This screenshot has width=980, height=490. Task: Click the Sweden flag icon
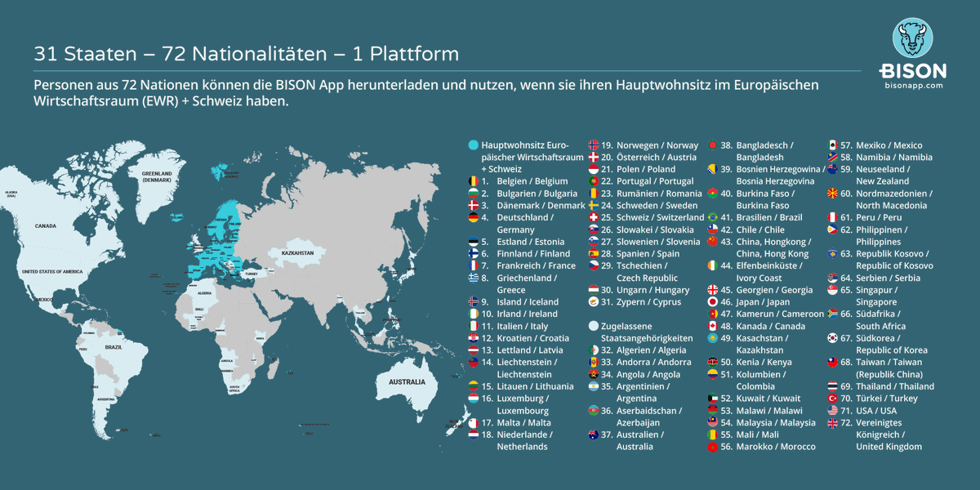tap(594, 206)
